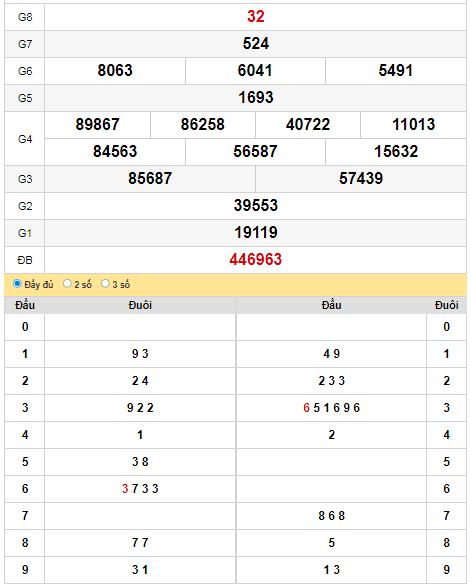Click the G7 prize number 524
Image resolution: width=471 pixels, height=586 pixels.
coord(256,44)
